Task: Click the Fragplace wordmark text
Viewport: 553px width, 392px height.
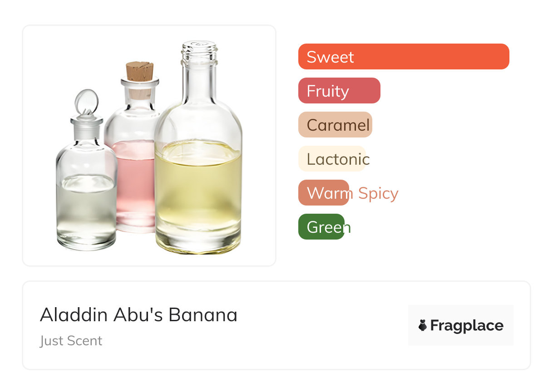Action: (x=467, y=326)
